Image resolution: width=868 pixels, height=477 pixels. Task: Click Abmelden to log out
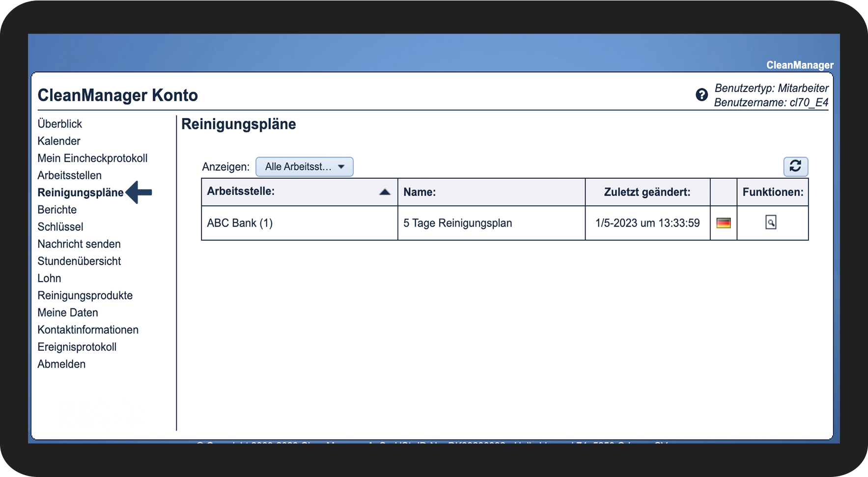click(61, 364)
